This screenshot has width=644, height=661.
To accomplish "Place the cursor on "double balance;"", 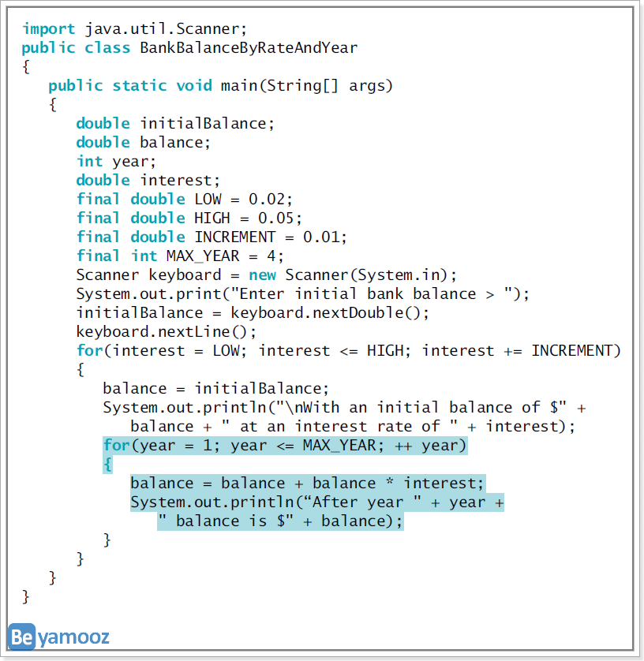I will 143,143.
